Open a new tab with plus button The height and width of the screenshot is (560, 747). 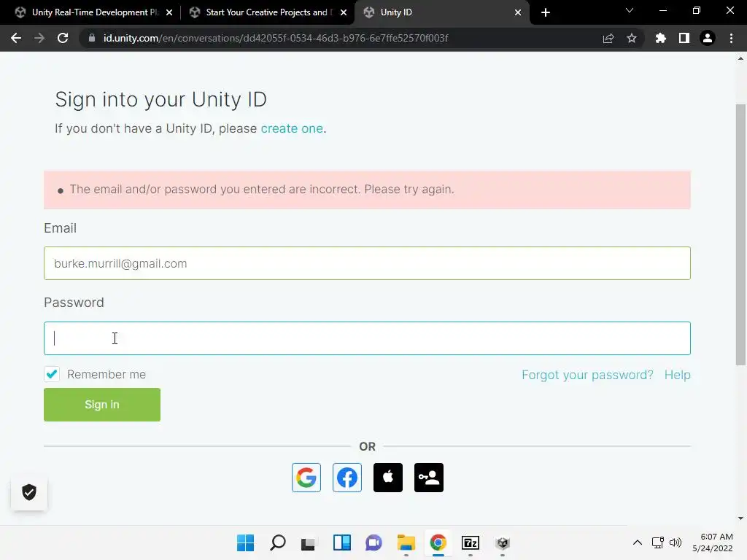pos(546,12)
